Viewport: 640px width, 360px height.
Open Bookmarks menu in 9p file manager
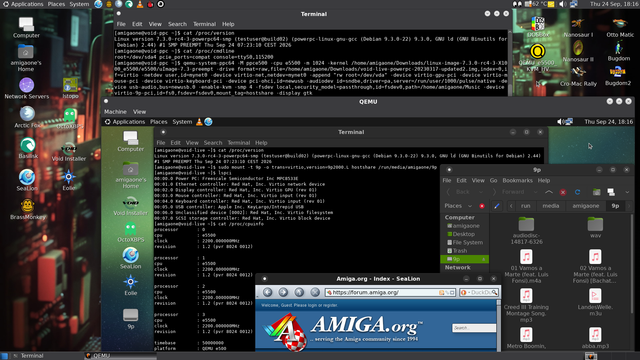click(517, 180)
